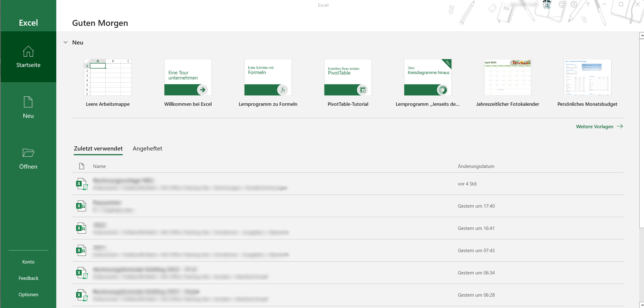Click the 'Gestern um 06:34' date entry
The height and width of the screenshot is (308, 644).
(476, 273)
